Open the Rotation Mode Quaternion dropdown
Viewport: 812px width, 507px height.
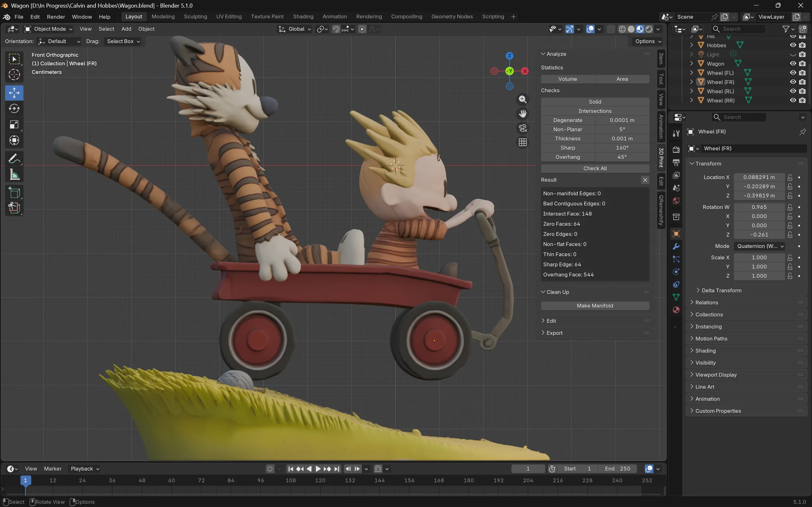point(759,246)
